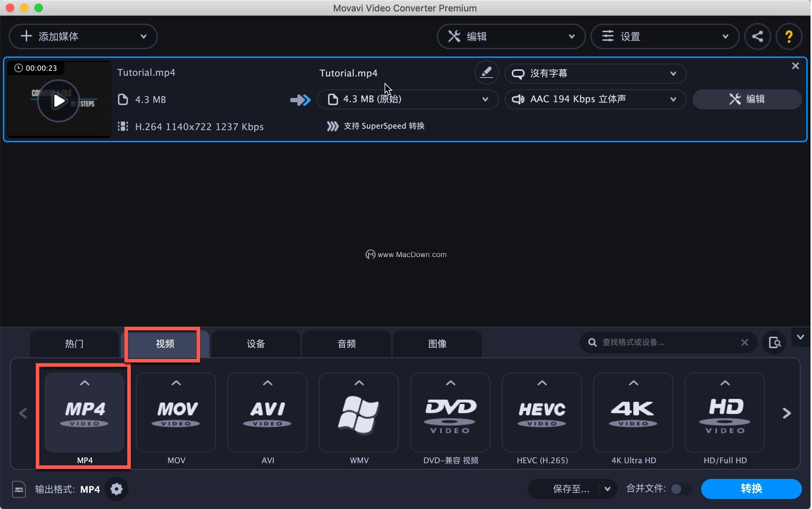Open the 添加媒体 dropdown

(x=83, y=36)
